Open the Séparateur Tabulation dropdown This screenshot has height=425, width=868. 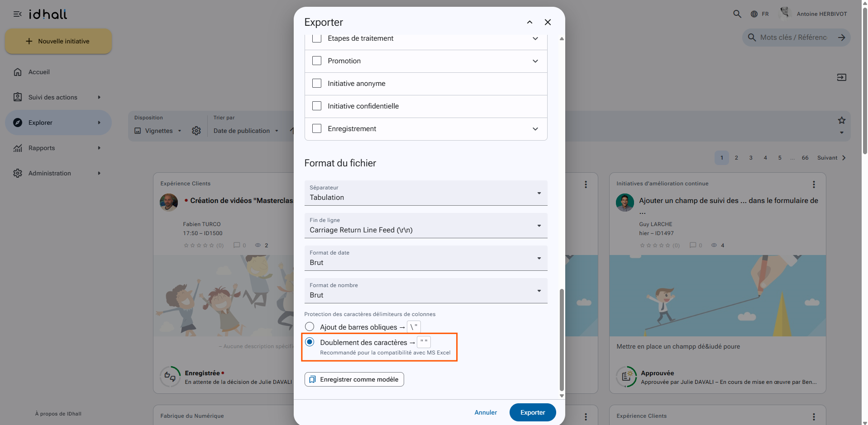click(x=426, y=193)
